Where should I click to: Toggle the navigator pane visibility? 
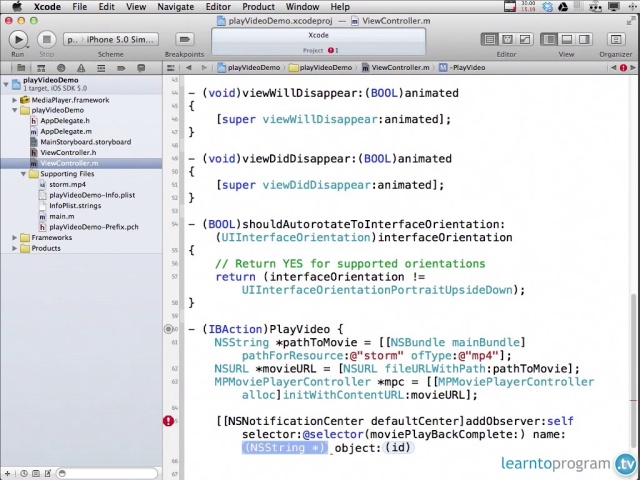(x=549, y=40)
